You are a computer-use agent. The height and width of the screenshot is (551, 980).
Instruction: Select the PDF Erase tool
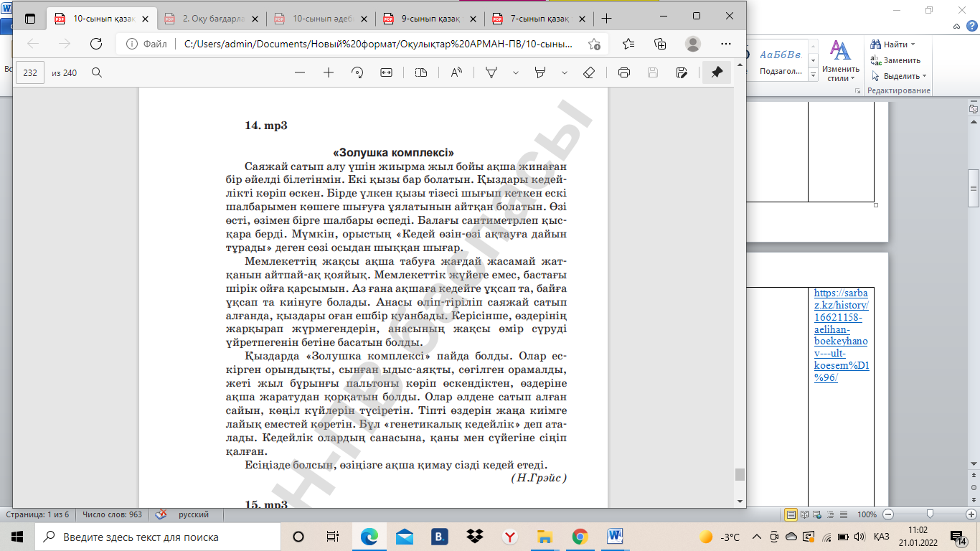coord(589,72)
